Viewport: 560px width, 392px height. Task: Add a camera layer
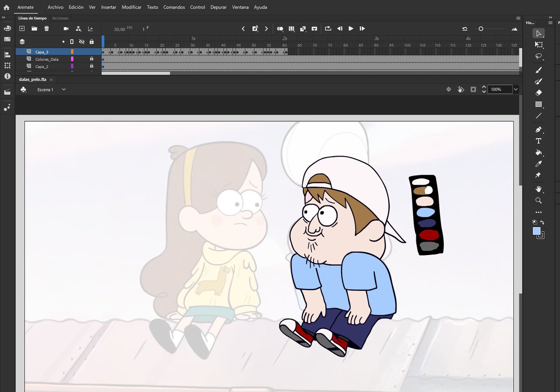pyautogui.click(x=66, y=28)
